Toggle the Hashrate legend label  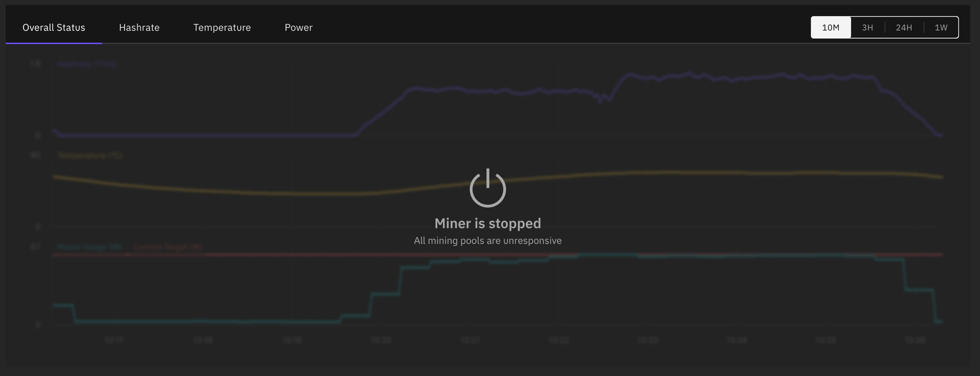coord(87,64)
